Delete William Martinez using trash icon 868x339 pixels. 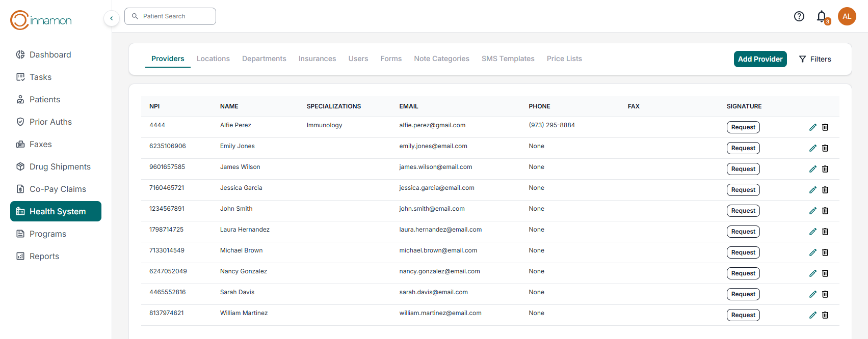[825, 315]
